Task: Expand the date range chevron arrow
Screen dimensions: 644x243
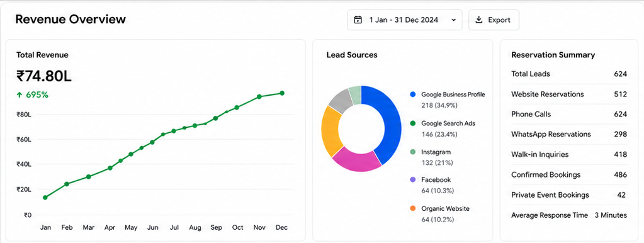Action: pyautogui.click(x=453, y=20)
